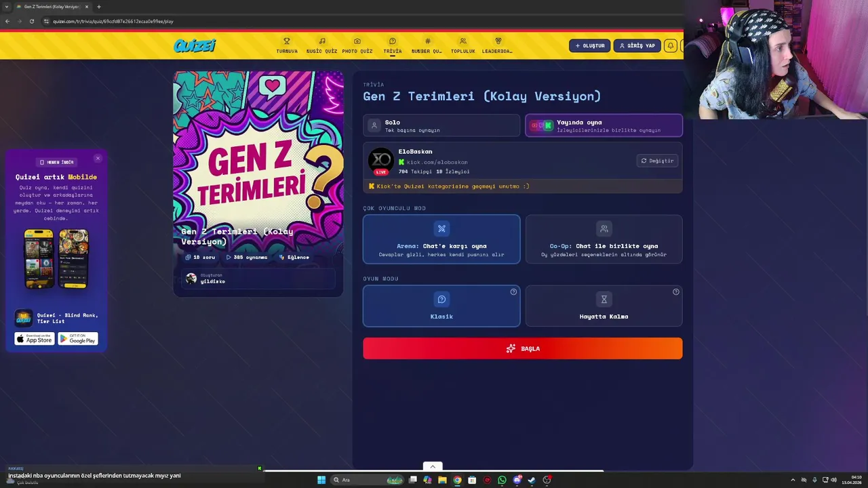This screenshot has height=488, width=868.
Task: Reload the page
Action: (x=32, y=21)
